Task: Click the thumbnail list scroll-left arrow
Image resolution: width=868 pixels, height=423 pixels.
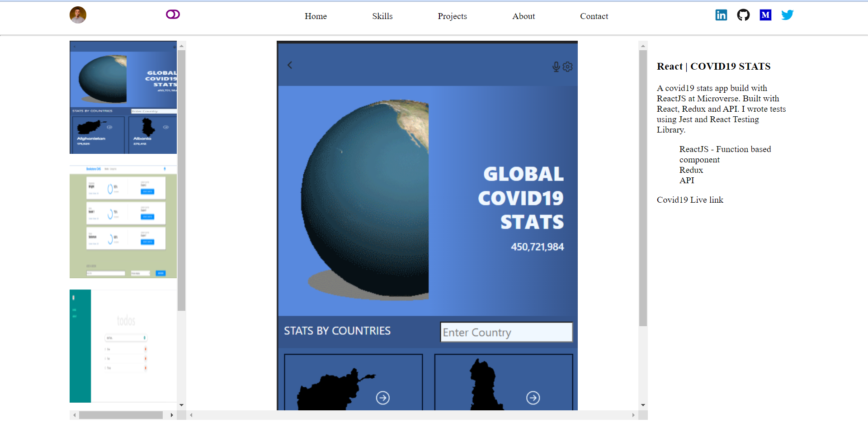Action: click(74, 415)
